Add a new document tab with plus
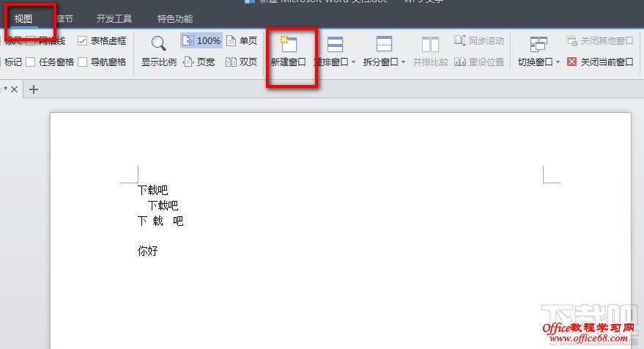This screenshot has width=644, height=349. tap(34, 89)
